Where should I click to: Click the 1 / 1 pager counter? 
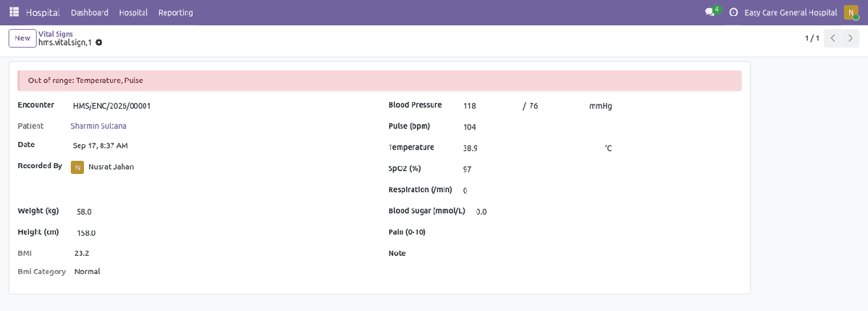point(812,38)
